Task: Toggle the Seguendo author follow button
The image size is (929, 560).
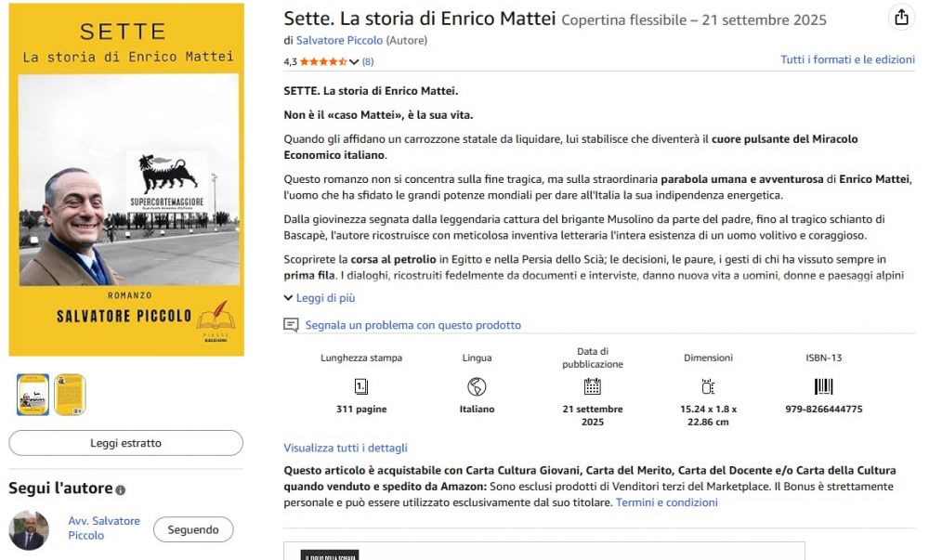Action: pos(193,529)
